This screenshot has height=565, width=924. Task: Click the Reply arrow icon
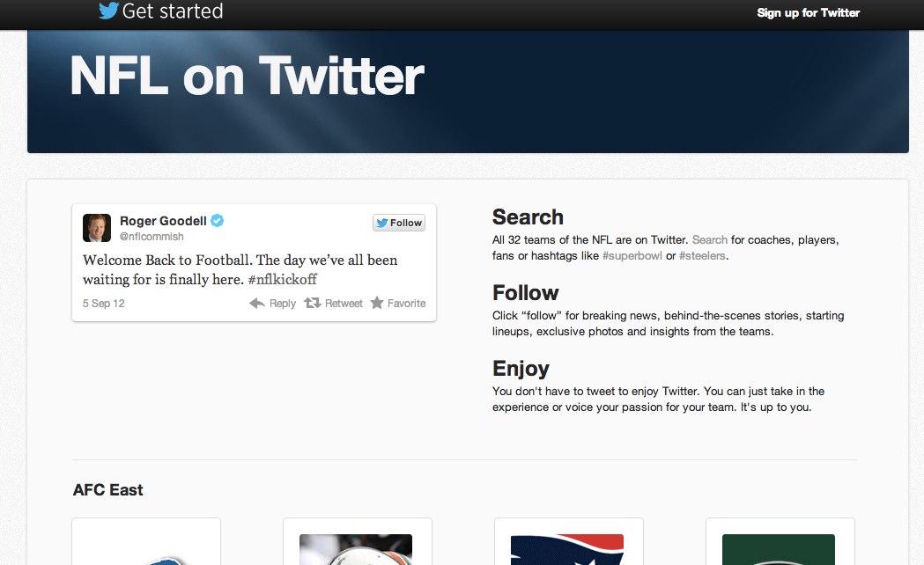(x=257, y=303)
